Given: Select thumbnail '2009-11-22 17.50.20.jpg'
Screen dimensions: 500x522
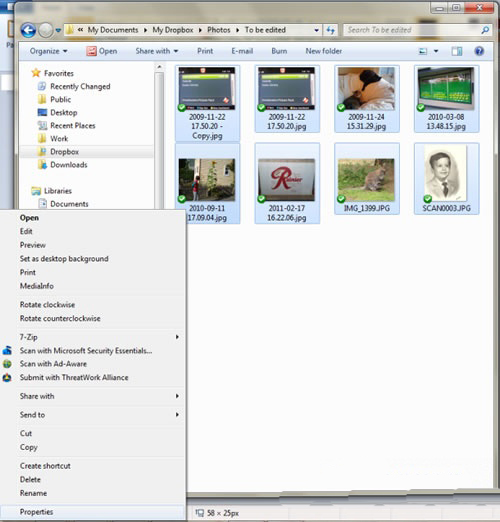Looking at the screenshot, I should pos(287,99).
